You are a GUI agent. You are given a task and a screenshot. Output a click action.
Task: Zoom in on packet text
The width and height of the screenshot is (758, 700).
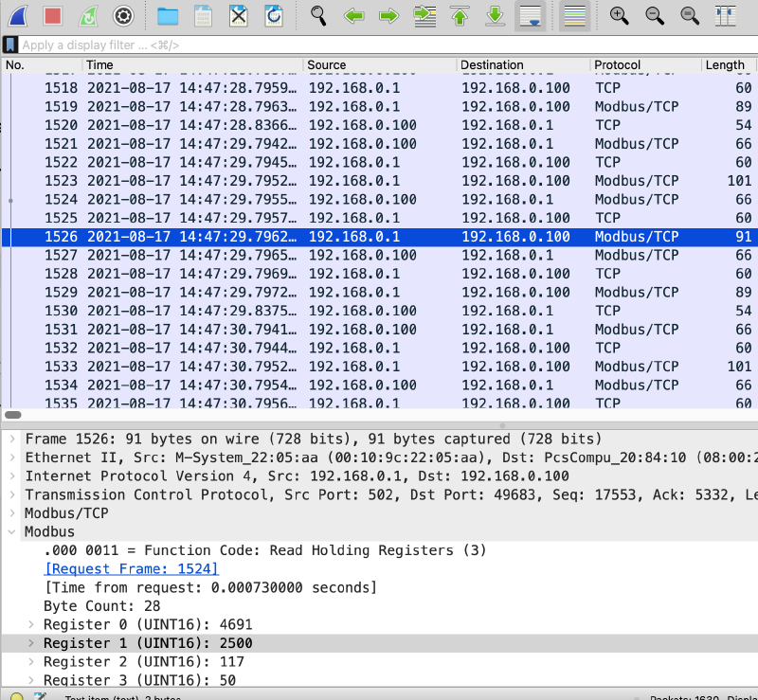click(x=619, y=15)
